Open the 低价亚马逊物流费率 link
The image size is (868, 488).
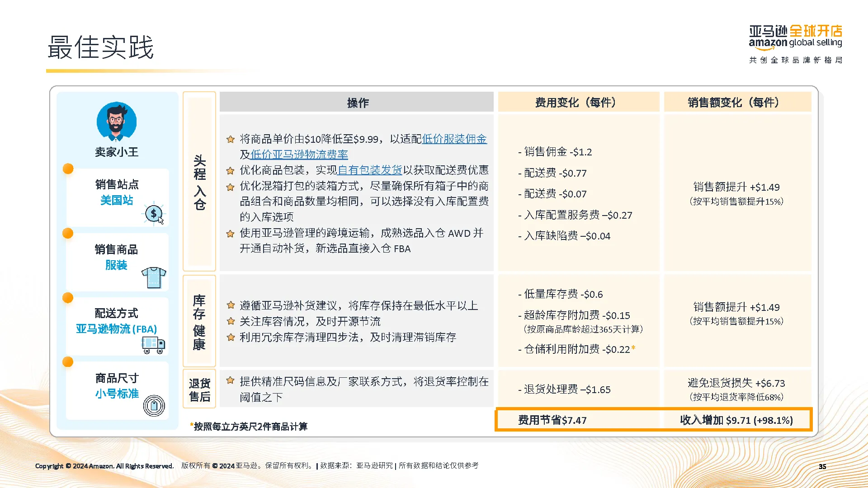click(x=299, y=155)
